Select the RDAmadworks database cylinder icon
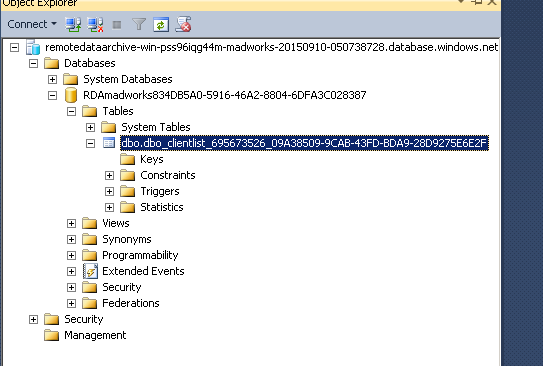The height and width of the screenshot is (366, 543). click(x=71, y=95)
